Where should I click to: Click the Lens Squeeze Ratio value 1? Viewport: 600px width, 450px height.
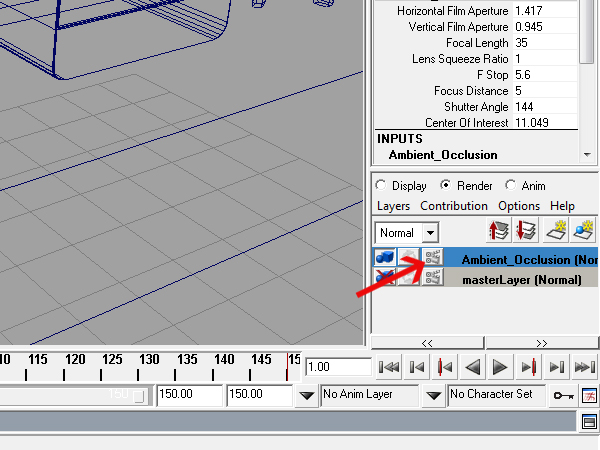coord(545,59)
